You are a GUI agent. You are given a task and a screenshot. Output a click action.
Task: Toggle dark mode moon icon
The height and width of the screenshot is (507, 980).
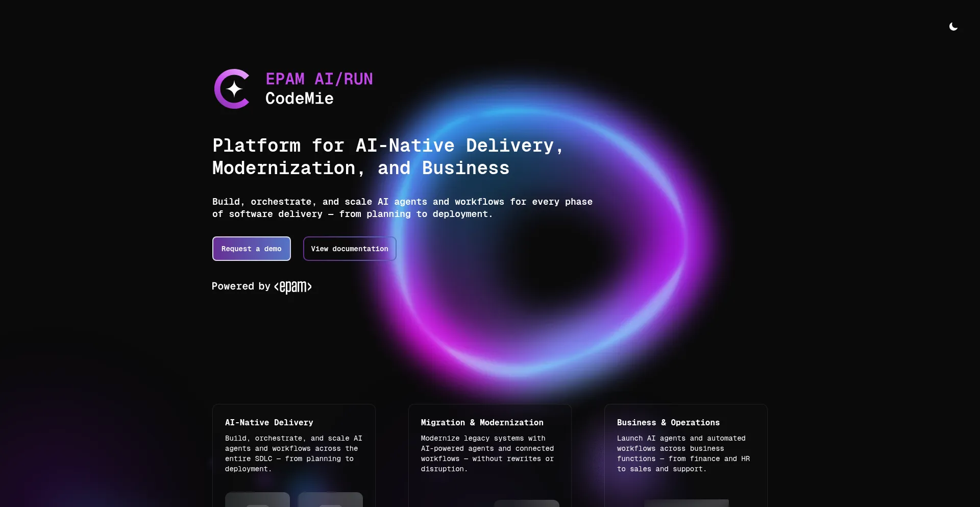[953, 27]
